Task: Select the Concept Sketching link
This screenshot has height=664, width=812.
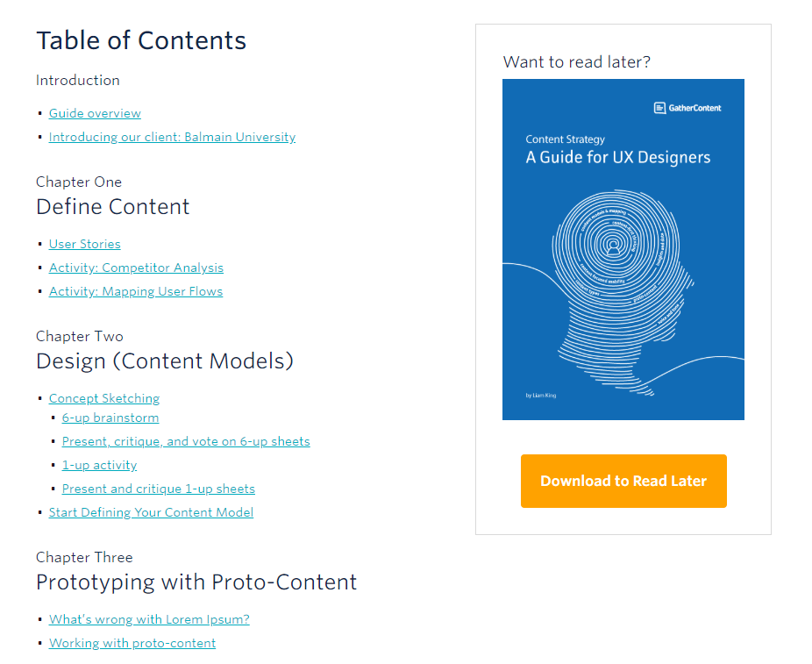Action: 103,398
